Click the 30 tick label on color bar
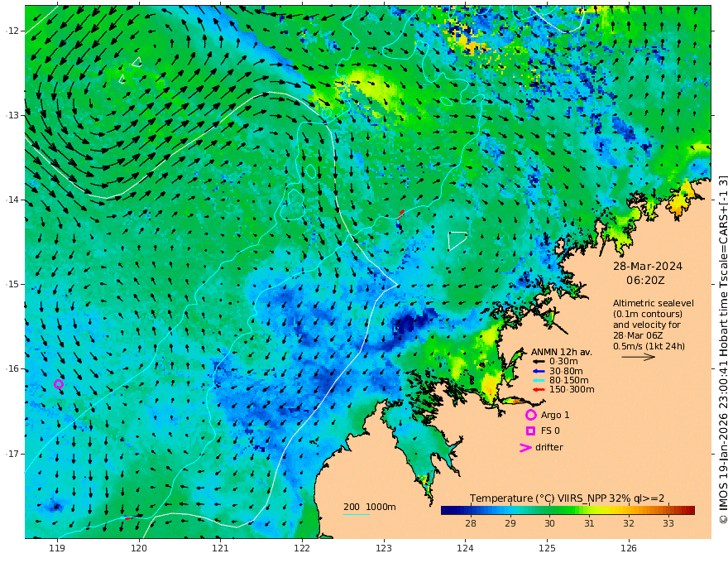 click(549, 523)
